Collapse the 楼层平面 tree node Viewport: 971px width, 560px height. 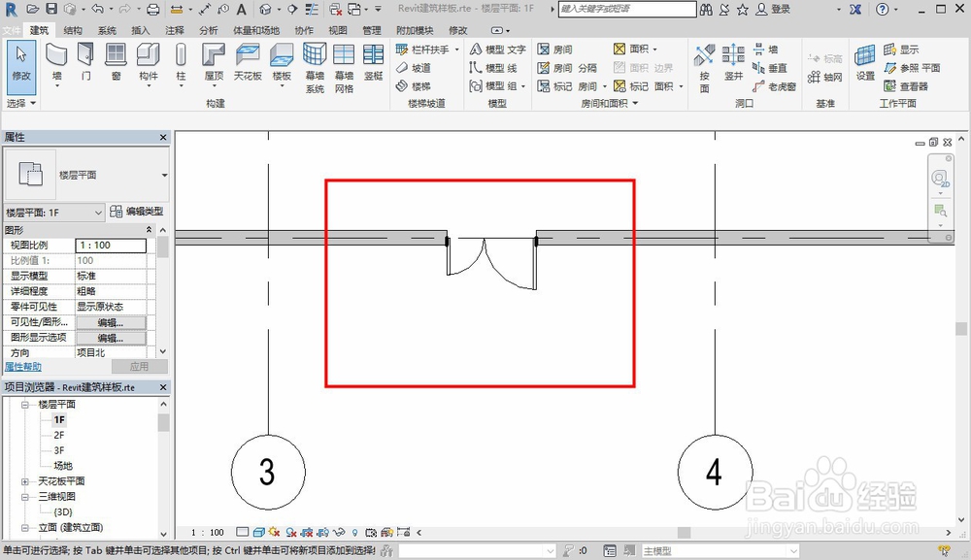(25, 405)
